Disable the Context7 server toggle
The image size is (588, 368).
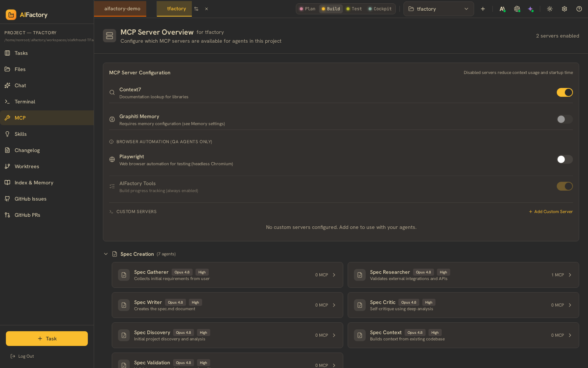point(565,92)
